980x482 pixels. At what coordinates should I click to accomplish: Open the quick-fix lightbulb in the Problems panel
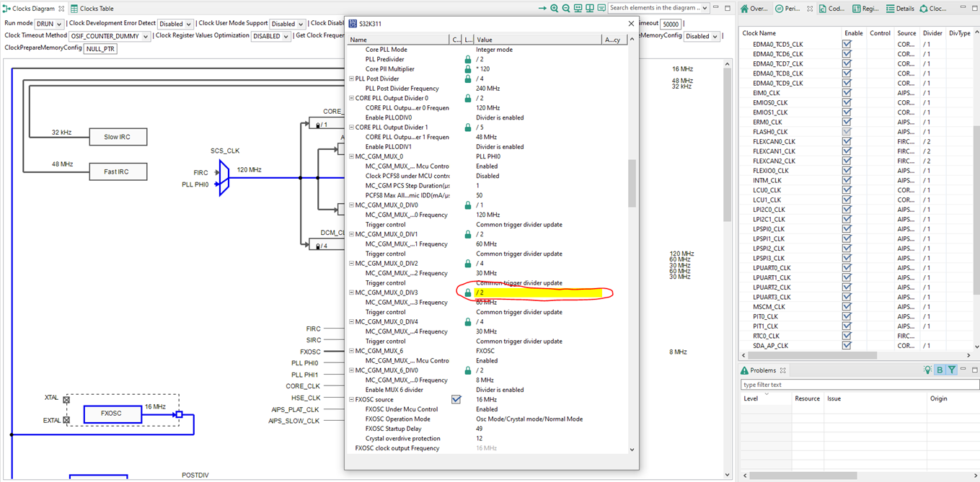click(x=928, y=370)
